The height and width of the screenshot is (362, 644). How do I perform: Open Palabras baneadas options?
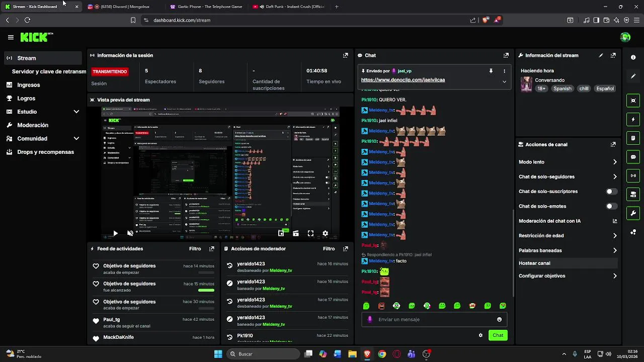click(x=567, y=250)
